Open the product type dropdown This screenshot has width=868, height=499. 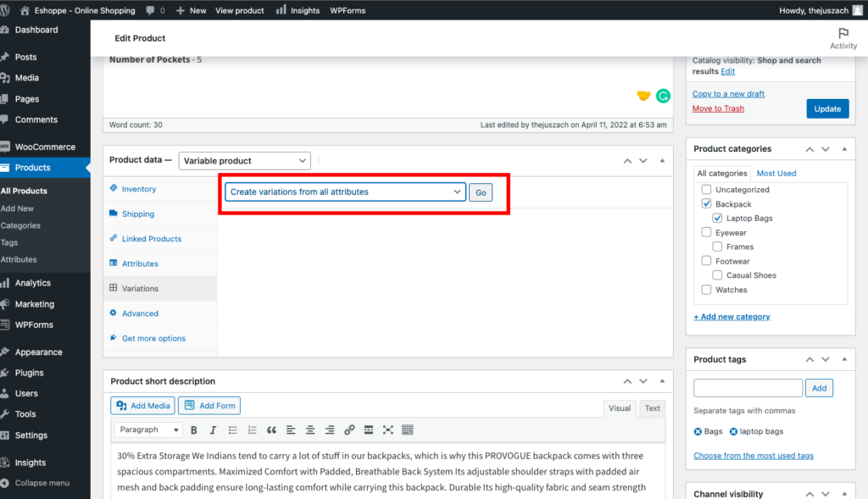coord(244,160)
